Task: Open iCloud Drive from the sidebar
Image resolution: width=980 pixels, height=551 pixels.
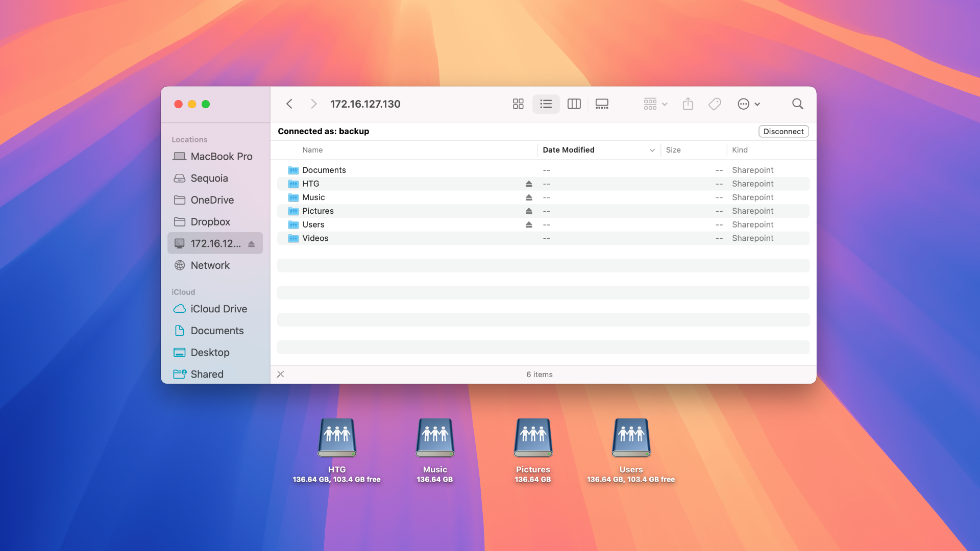Action: click(218, 309)
